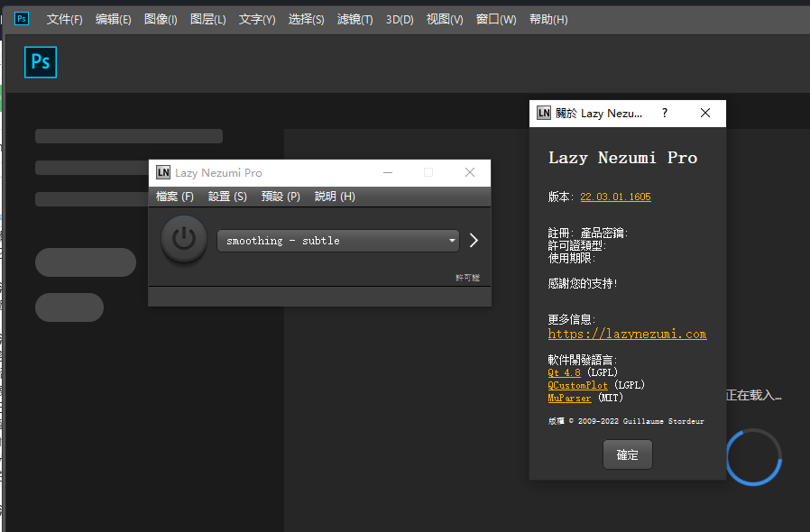
Task: Toggle Lazy Nezumi with the power button
Action: [x=183, y=241]
